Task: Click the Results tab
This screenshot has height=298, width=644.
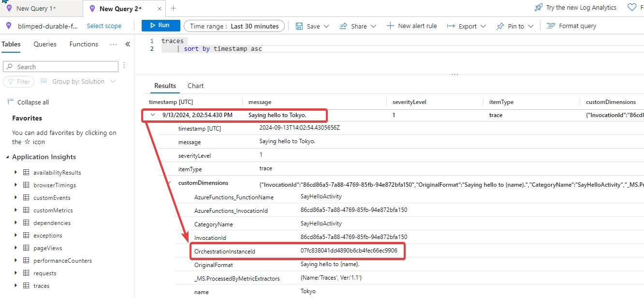Action: point(165,86)
